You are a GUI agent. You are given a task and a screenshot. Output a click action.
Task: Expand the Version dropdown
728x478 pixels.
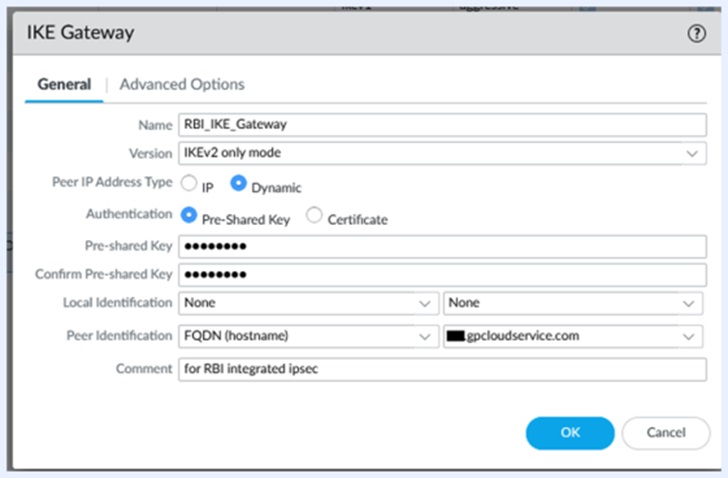pyautogui.click(x=441, y=154)
